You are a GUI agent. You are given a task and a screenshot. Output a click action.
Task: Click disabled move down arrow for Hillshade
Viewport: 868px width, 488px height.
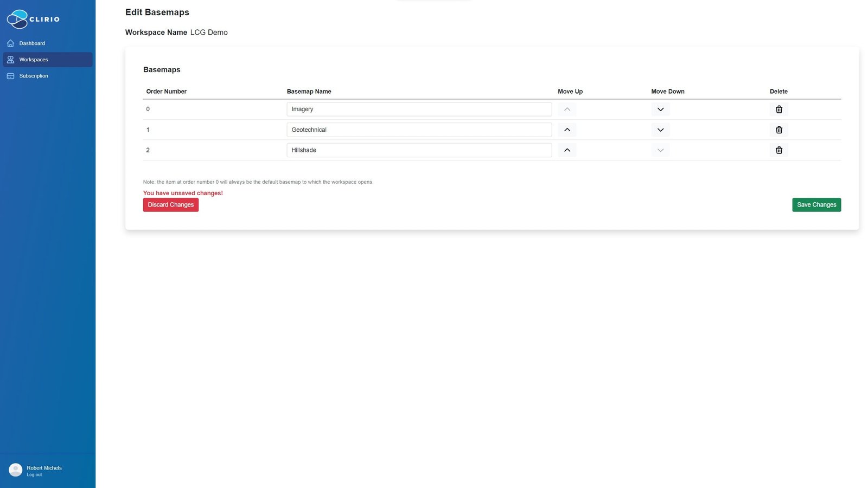click(660, 150)
